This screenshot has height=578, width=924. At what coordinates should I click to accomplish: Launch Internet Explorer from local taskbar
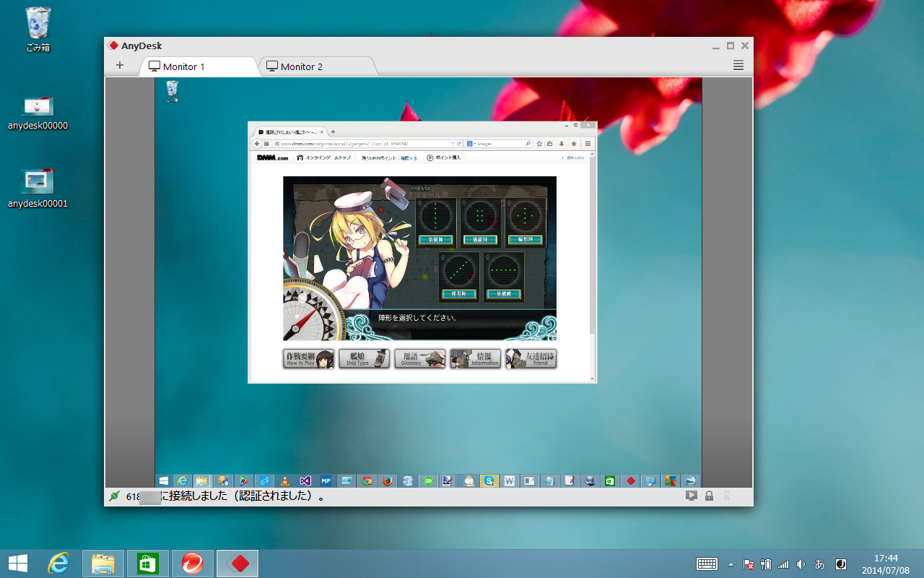[x=58, y=564]
